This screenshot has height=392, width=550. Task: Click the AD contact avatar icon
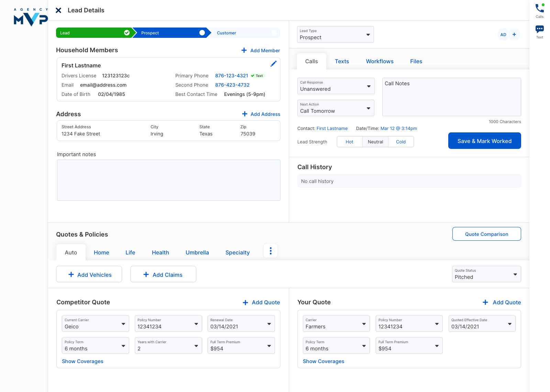coord(503,34)
